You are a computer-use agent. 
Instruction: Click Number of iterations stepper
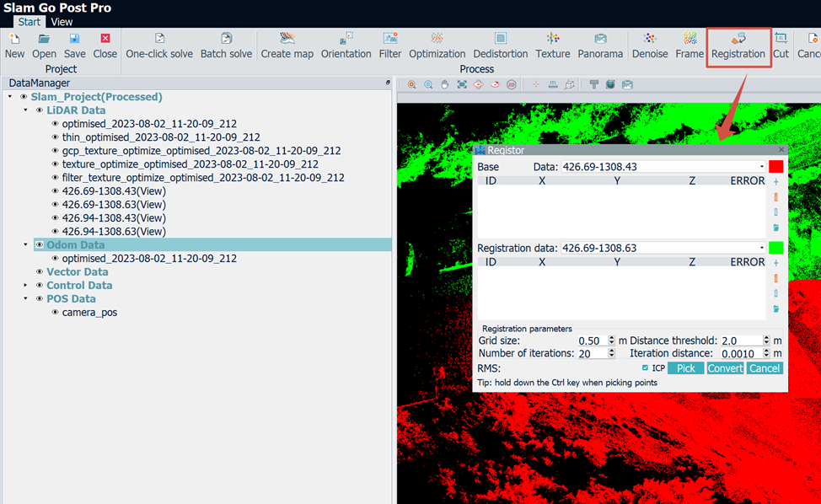(x=611, y=354)
